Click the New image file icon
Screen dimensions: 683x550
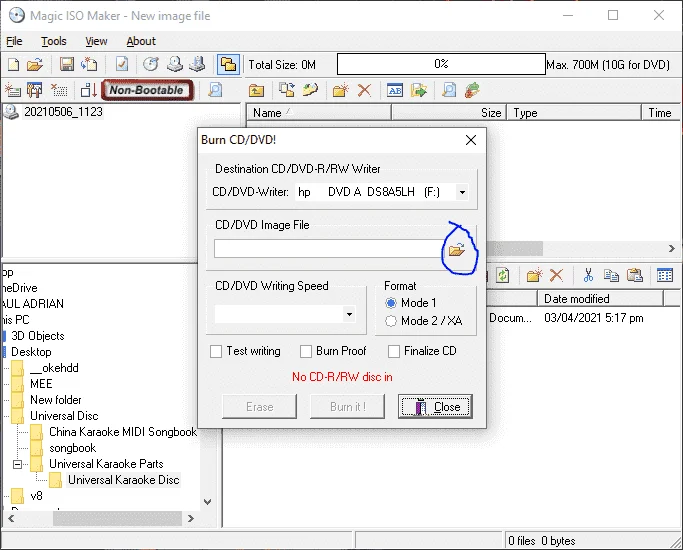tap(14, 64)
